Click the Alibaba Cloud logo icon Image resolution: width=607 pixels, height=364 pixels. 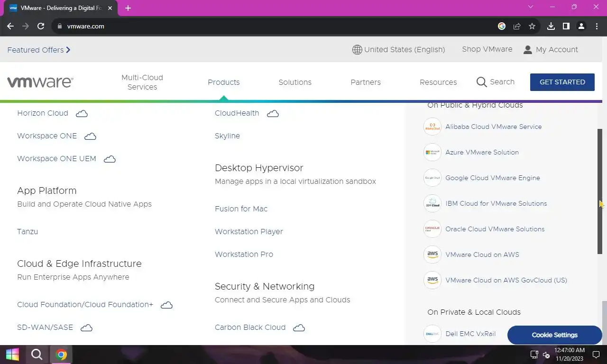click(432, 127)
